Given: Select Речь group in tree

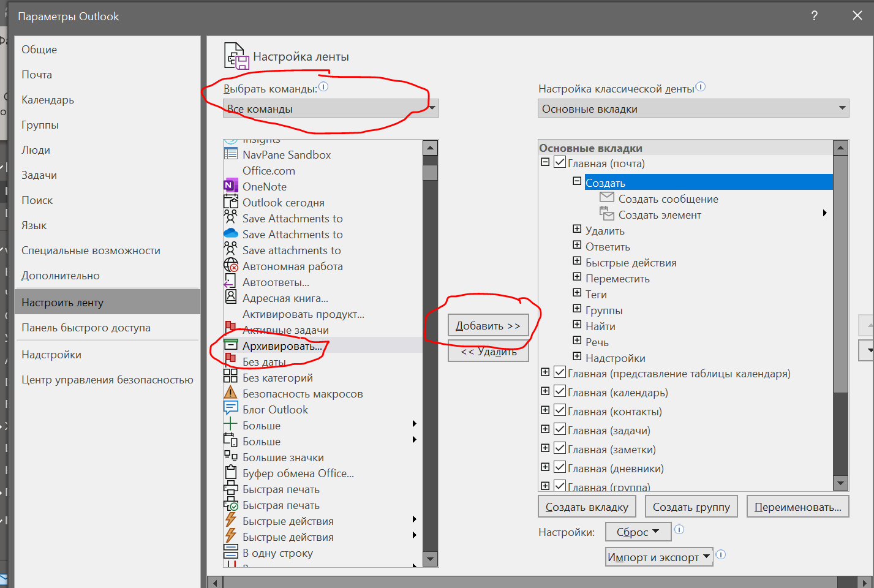Looking at the screenshot, I should pos(597,342).
